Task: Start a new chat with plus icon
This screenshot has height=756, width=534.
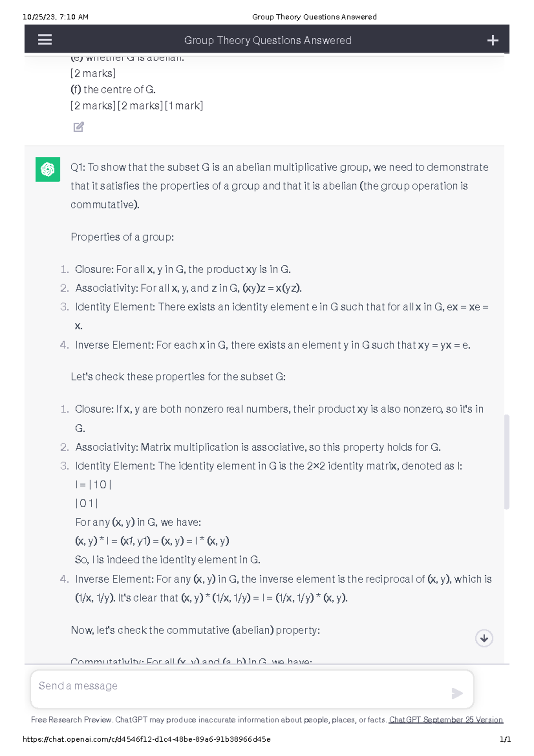Action: (493, 41)
